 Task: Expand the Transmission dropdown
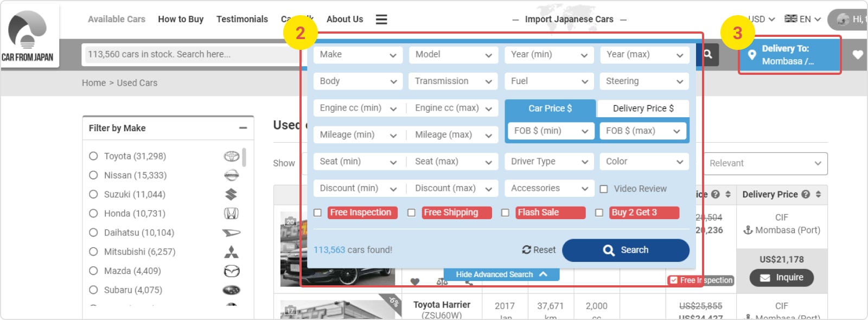[x=453, y=81]
